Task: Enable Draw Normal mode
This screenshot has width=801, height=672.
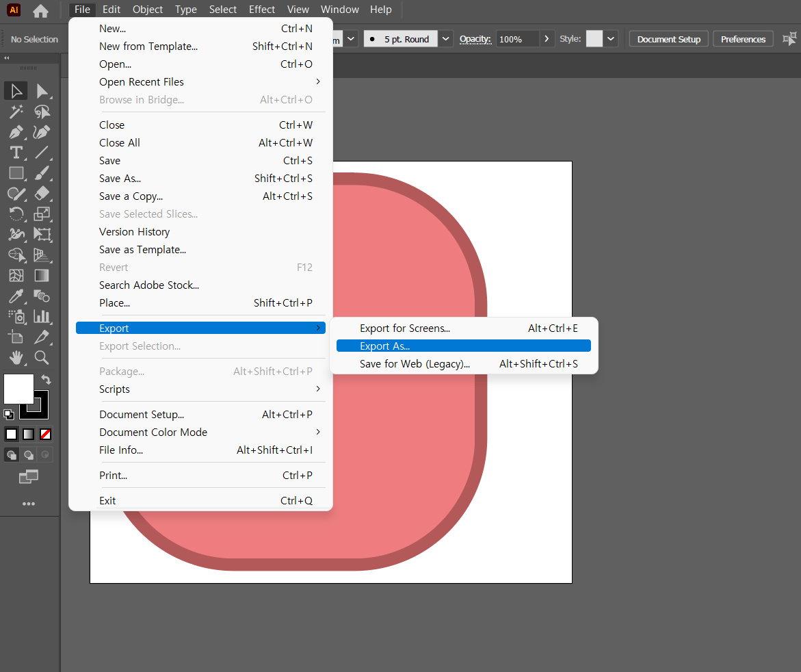Action: point(11,454)
